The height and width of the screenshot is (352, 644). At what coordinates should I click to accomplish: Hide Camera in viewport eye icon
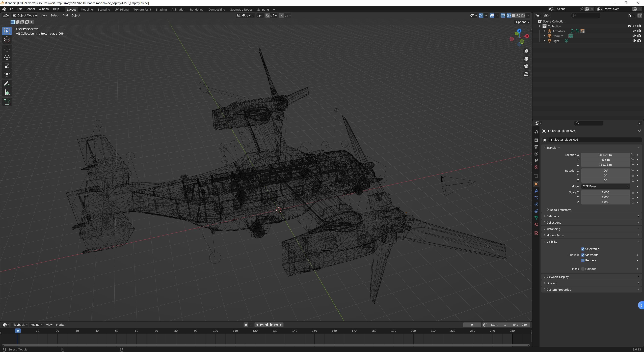[634, 36]
